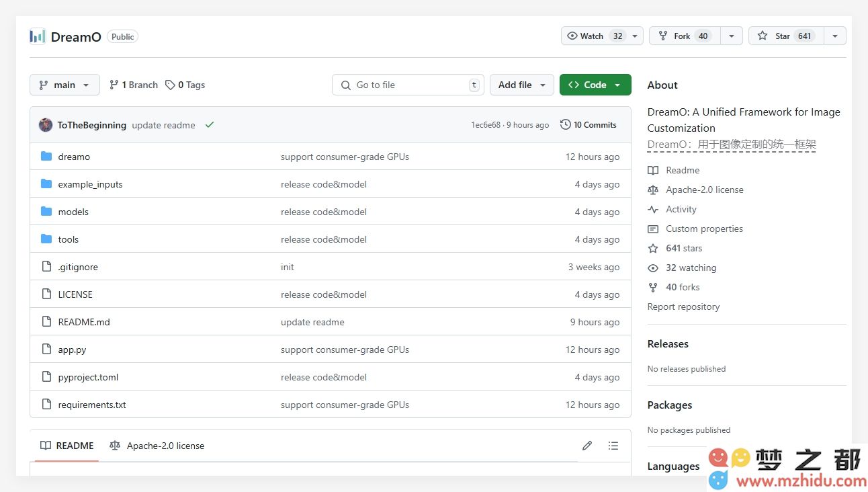Viewport: 868px width, 492px height.
Task: Open ToTheBeginning's profile link
Action: point(91,125)
